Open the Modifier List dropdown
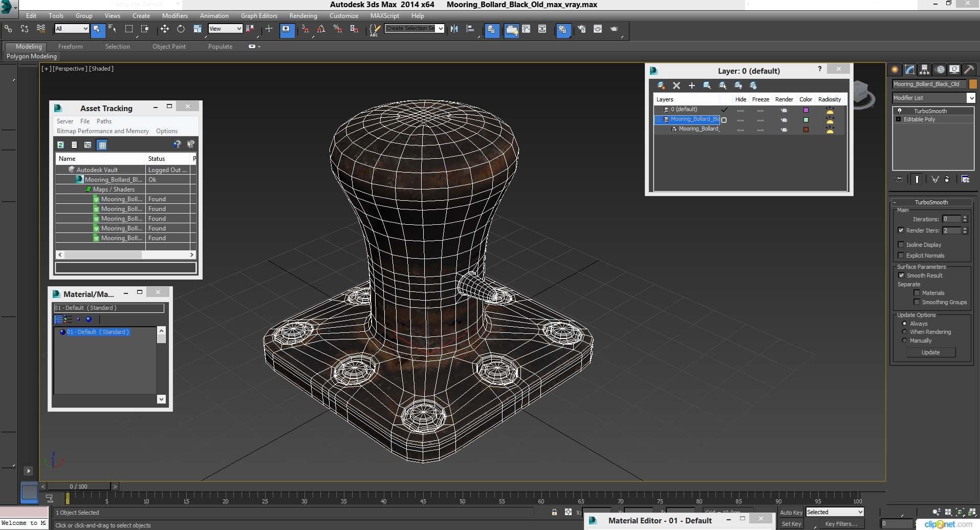This screenshot has height=530, width=980. point(971,98)
